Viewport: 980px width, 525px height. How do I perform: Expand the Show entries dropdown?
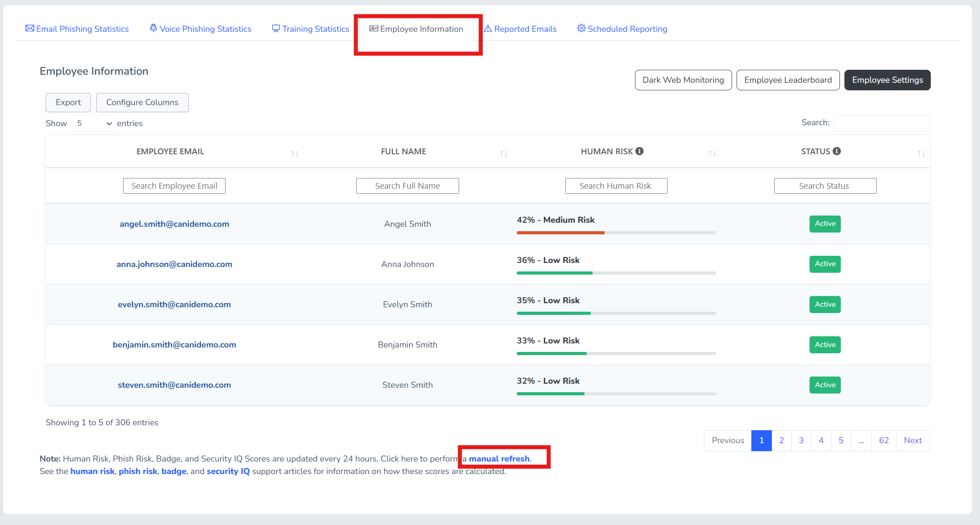pyautogui.click(x=93, y=123)
